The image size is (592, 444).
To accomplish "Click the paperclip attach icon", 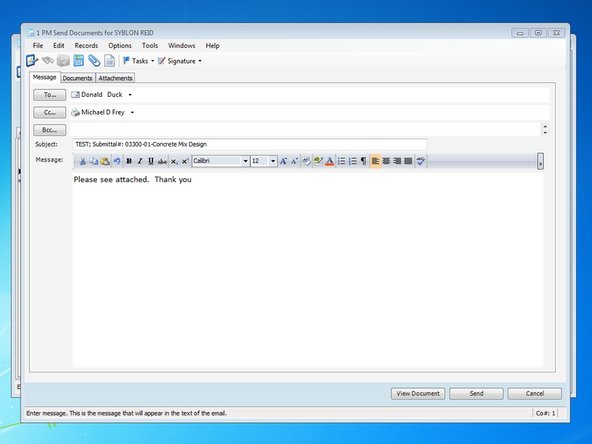I will pos(94,60).
